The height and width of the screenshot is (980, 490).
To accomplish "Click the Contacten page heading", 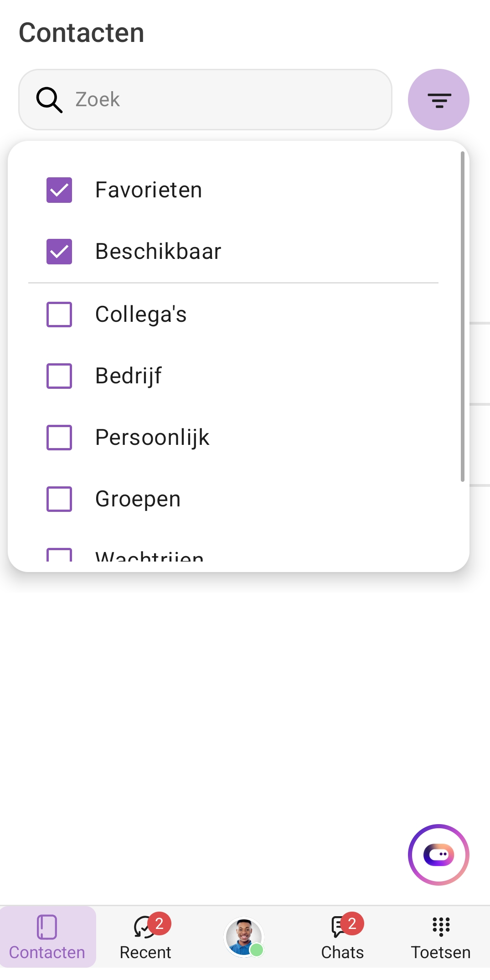I will click(82, 33).
